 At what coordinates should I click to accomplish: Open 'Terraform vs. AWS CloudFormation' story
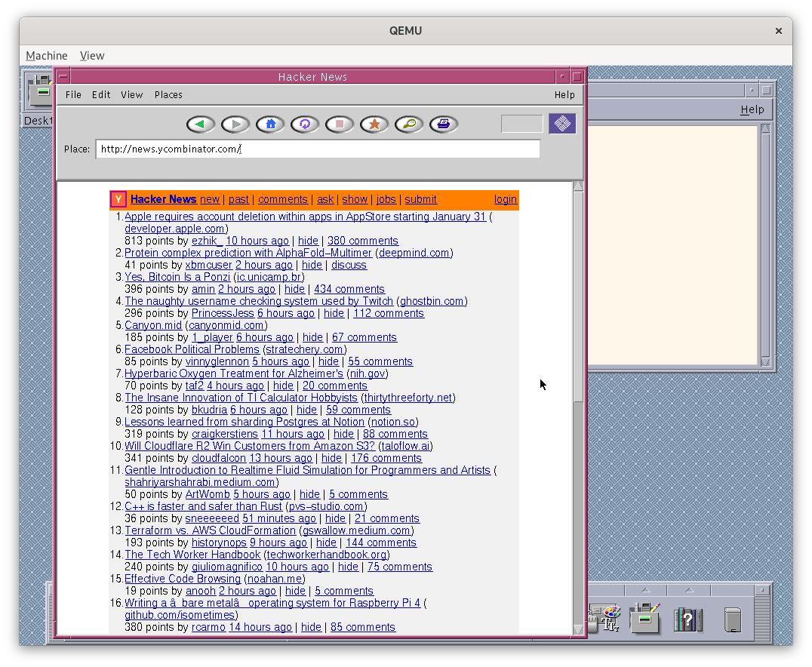[211, 530]
